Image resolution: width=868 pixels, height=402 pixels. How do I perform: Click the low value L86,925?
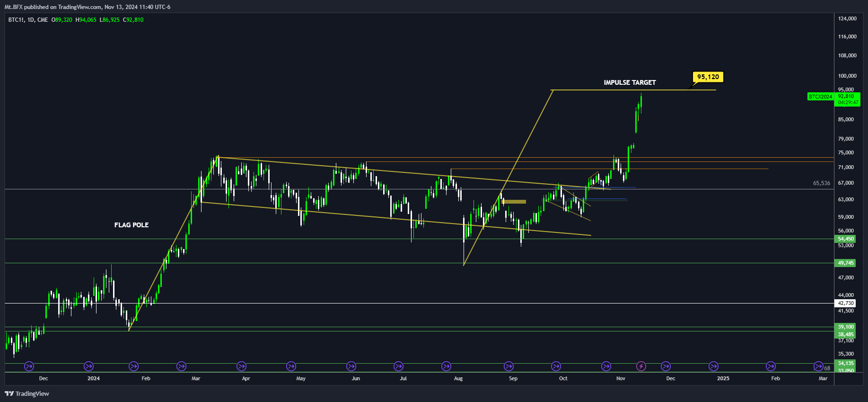pos(110,20)
